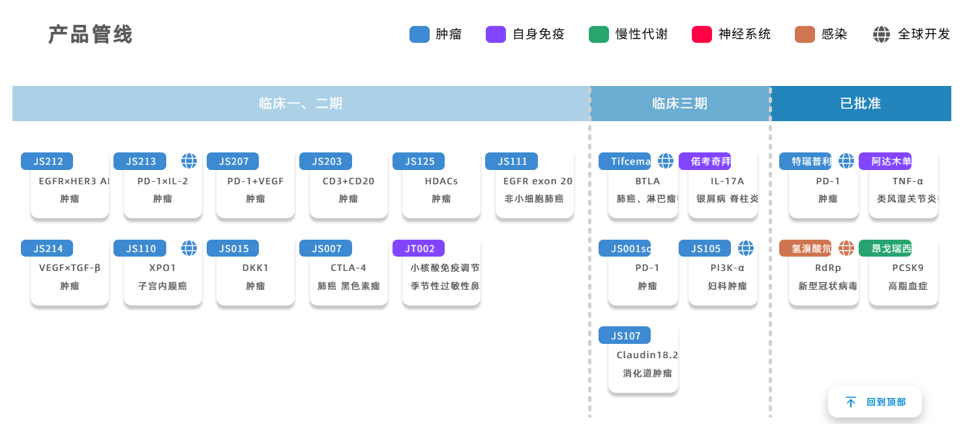Click the RdRp target text
The width and height of the screenshot is (980, 424).
[828, 268]
